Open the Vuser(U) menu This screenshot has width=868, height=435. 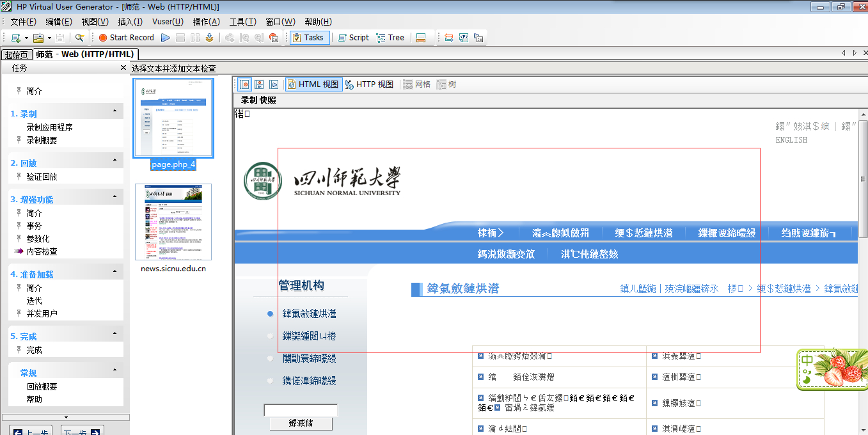[x=168, y=22]
